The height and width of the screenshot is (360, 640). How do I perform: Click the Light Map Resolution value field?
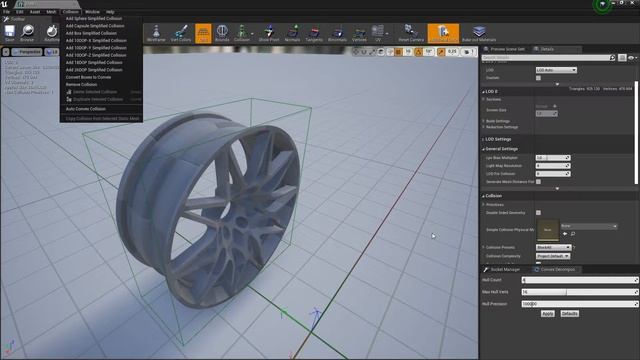553,166
